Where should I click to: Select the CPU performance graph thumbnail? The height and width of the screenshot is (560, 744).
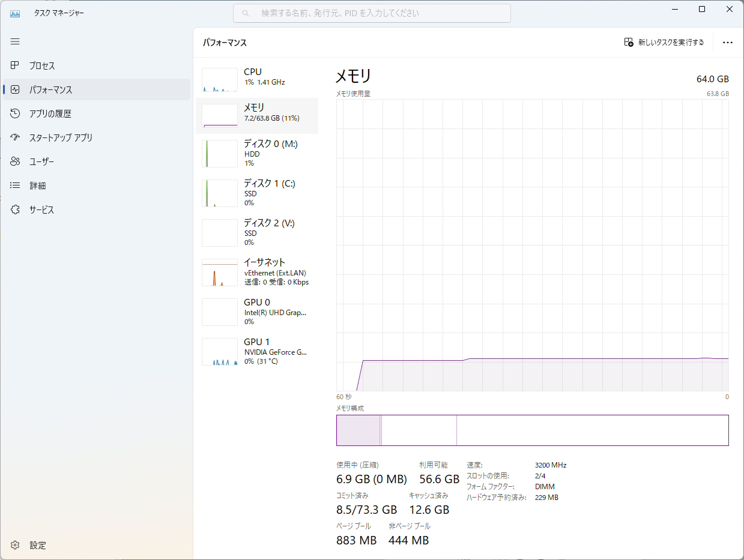pyautogui.click(x=220, y=80)
